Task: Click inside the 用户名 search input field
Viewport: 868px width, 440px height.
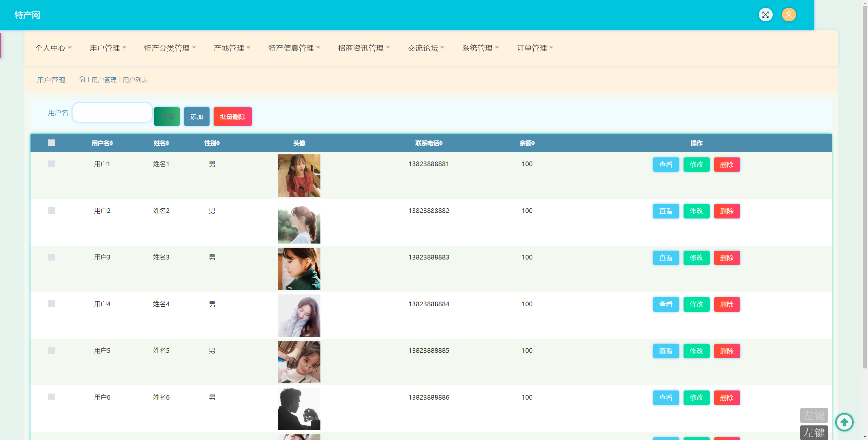Action: [x=112, y=112]
